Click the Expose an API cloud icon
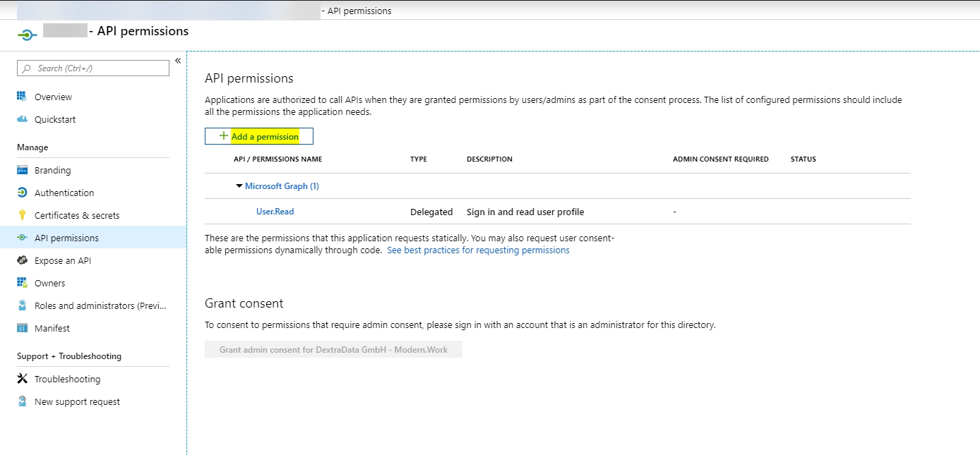 [x=22, y=260]
